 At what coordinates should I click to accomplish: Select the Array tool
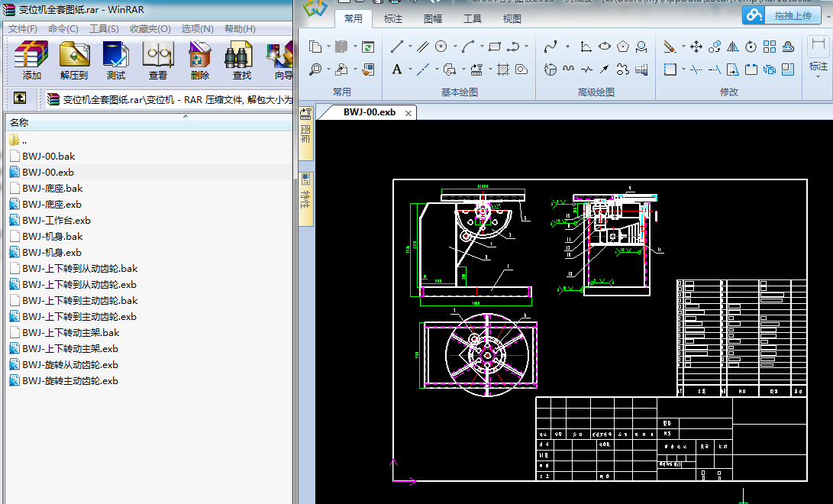pos(770,47)
